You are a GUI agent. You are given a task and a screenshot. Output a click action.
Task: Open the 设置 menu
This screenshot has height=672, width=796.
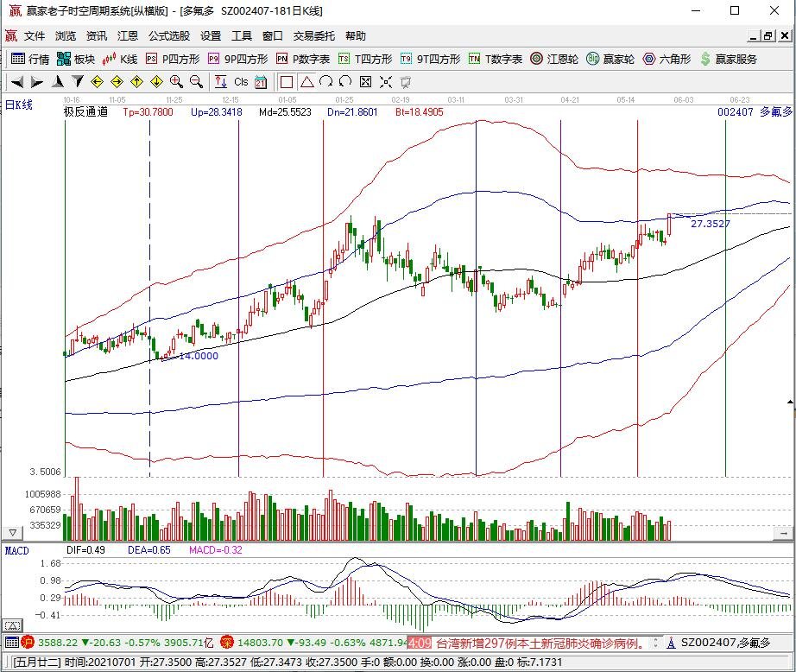pos(211,36)
